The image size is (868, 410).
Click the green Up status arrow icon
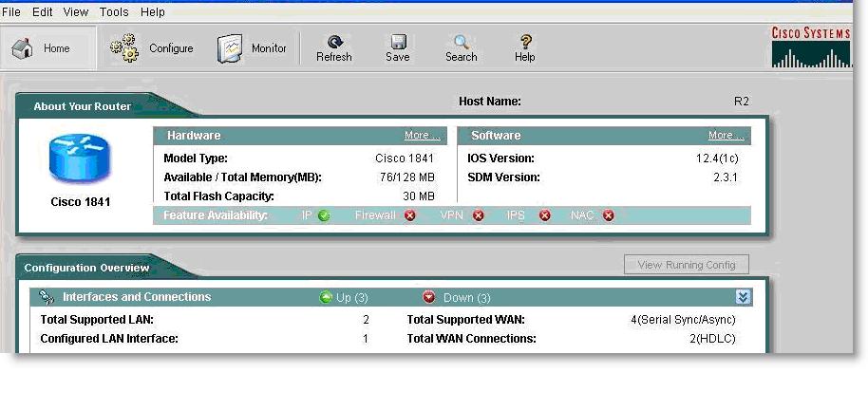tap(326, 297)
